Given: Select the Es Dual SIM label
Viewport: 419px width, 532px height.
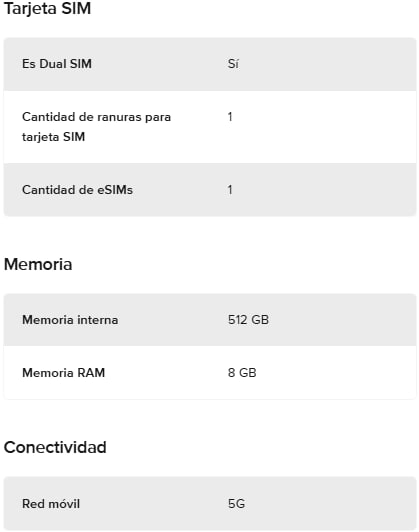Looking at the screenshot, I should [x=57, y=64].
